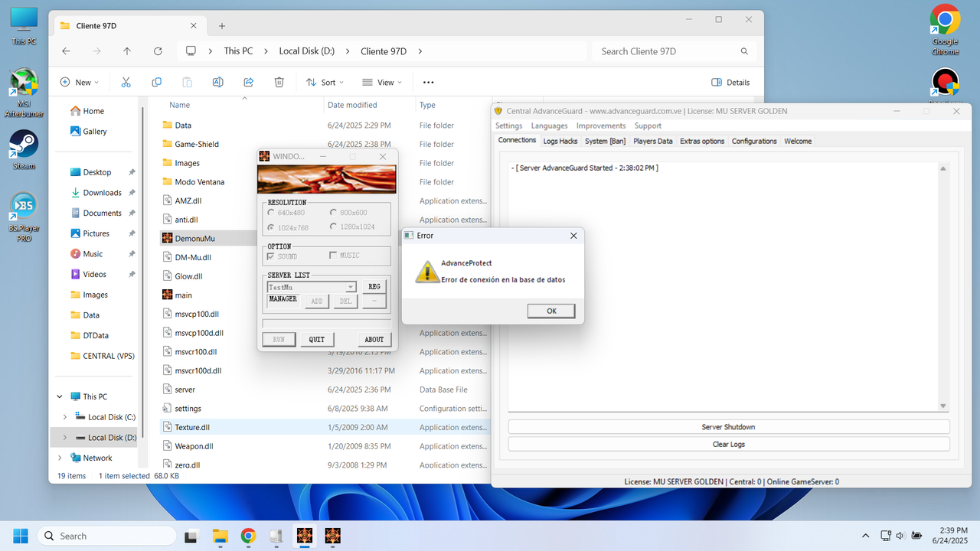The height and width of the screenshot is (551, 980).
Task: Close the Error dialog with X
Action: pyautogui.click(x=573, y=236)
